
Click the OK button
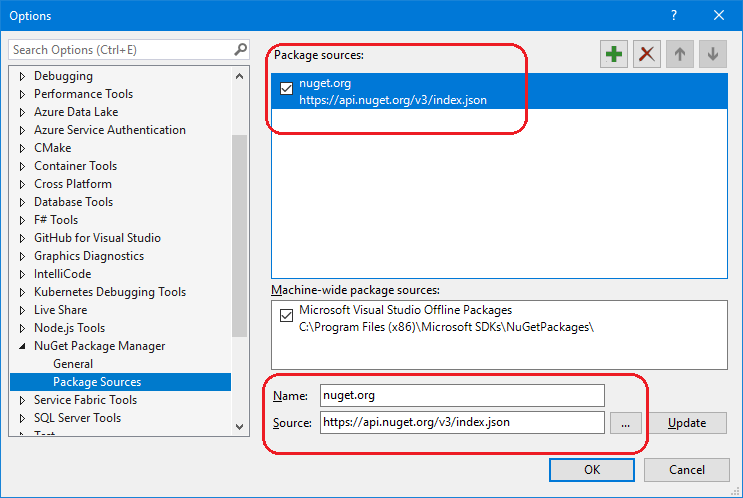click(592, 470)
